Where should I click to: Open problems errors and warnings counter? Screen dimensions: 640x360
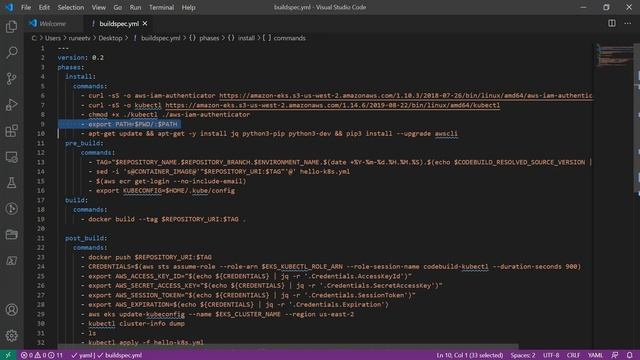[x=42, y=355]
